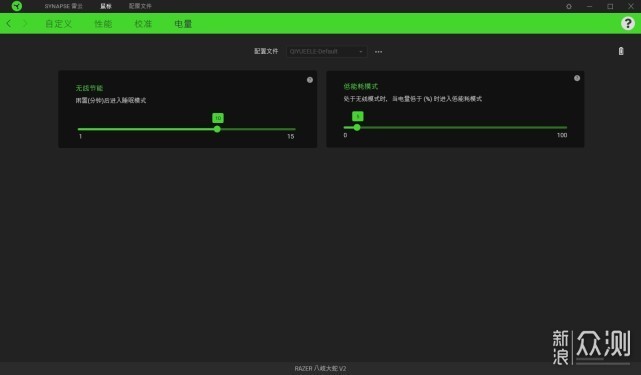641x375 pixels.
Task: Open the profile dropdown
Action: click(326, 52)
